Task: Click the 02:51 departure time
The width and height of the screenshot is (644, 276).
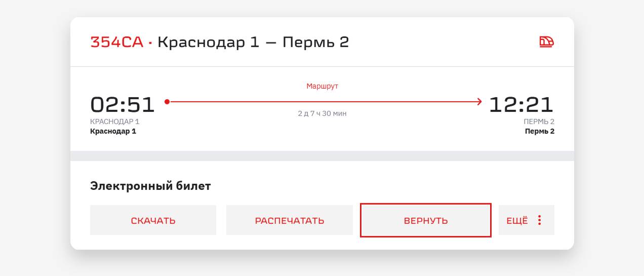Action: (x=123, y=104)
